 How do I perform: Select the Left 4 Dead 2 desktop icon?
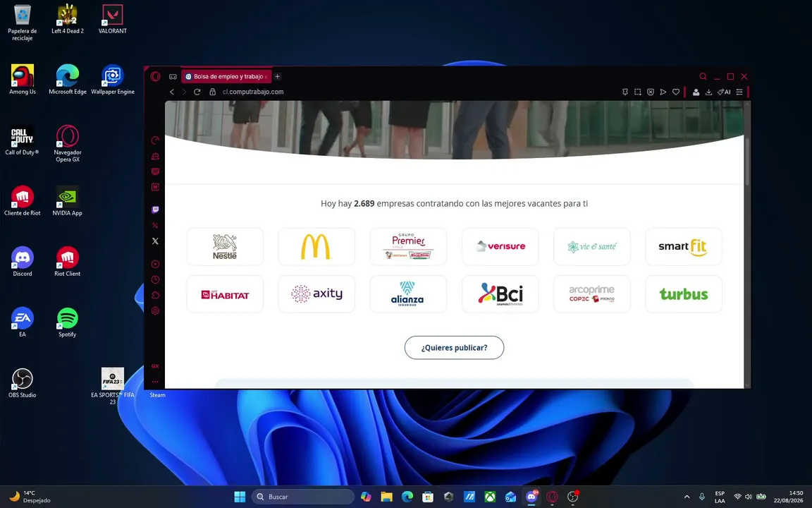coord(68,19)
